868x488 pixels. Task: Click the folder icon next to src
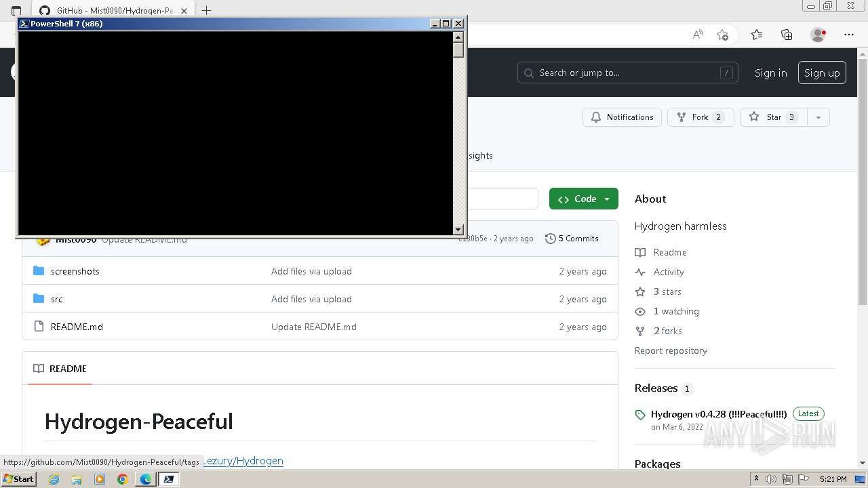click(39, 299)
